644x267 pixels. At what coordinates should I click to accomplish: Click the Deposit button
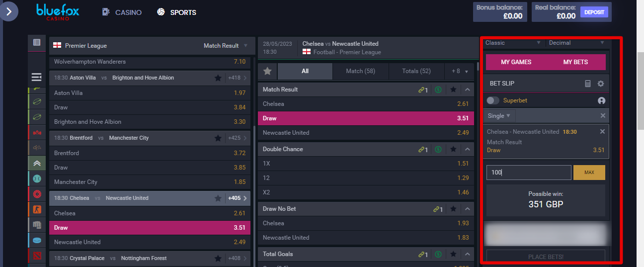(594, 12)
